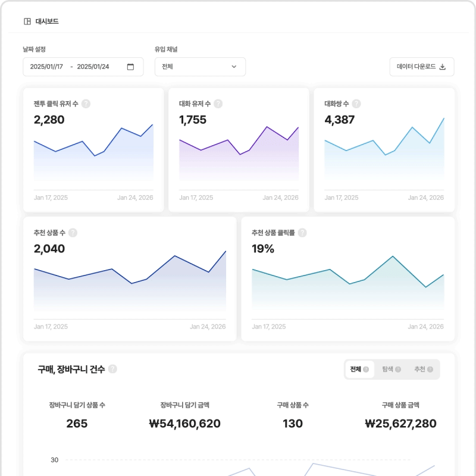Click the start date 2025/01/17
The width and height of the screenshot is (476, 476).
46,67
